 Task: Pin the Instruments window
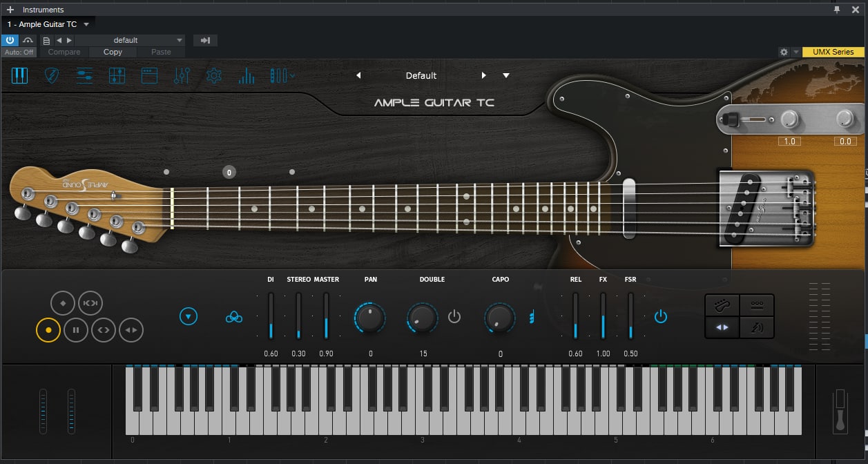pyautogui.click(x=838, y=10)
